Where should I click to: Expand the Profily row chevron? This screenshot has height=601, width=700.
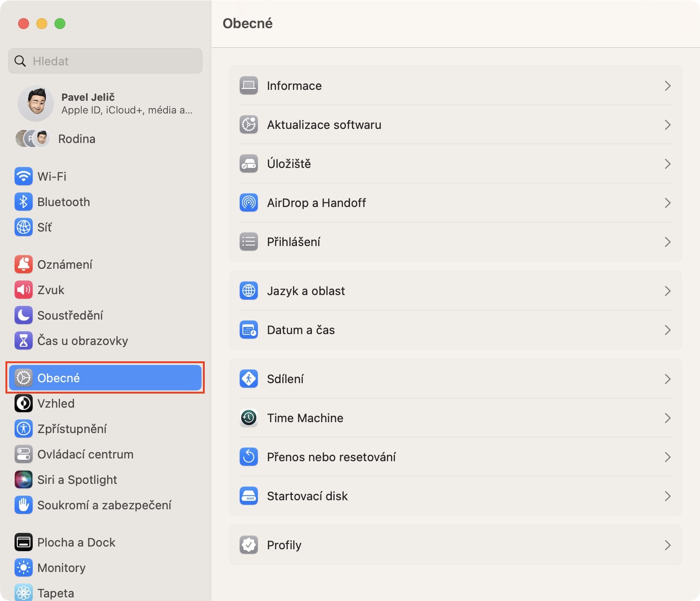click(x=667, y=545)
